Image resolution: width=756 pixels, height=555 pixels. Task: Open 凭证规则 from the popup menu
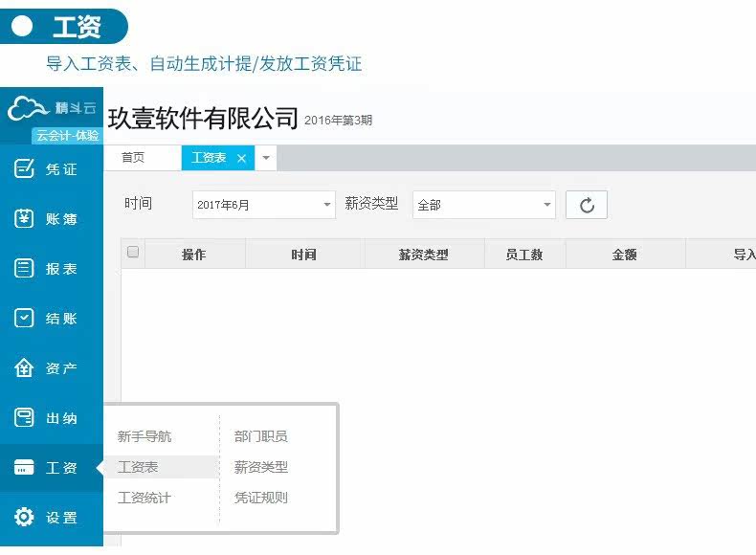tap(261, 498)
